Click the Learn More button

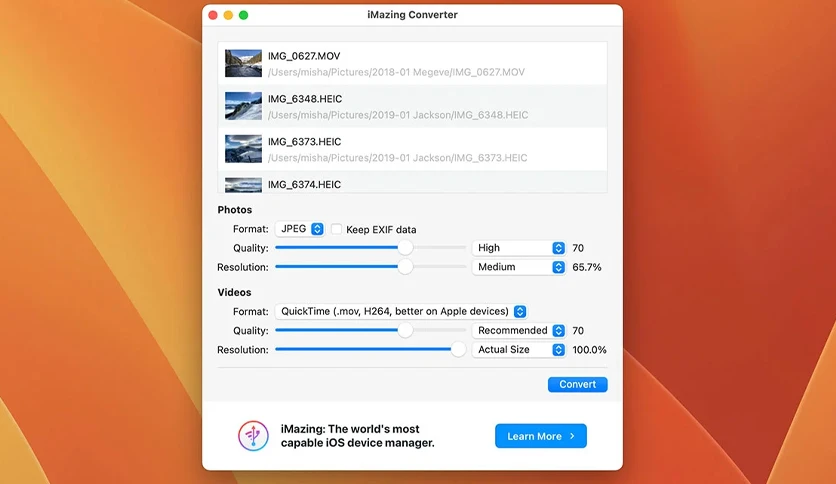click(x=541, y=436)
